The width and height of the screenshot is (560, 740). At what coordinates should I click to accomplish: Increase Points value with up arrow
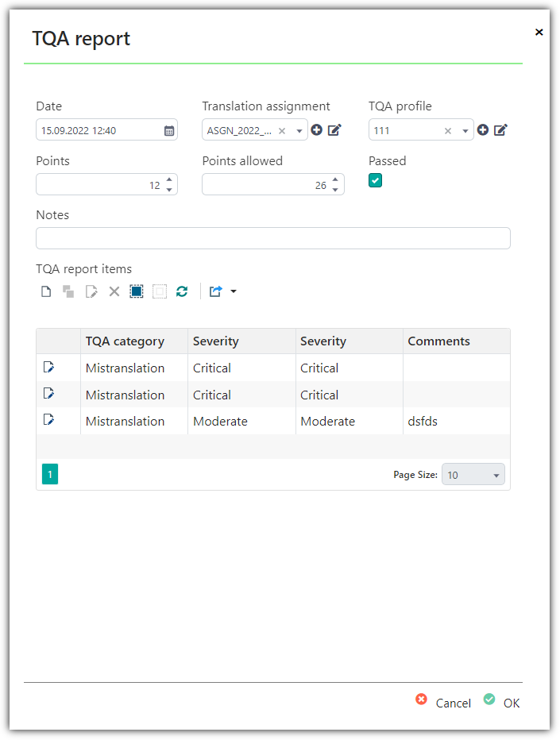(x=169, y=179)
